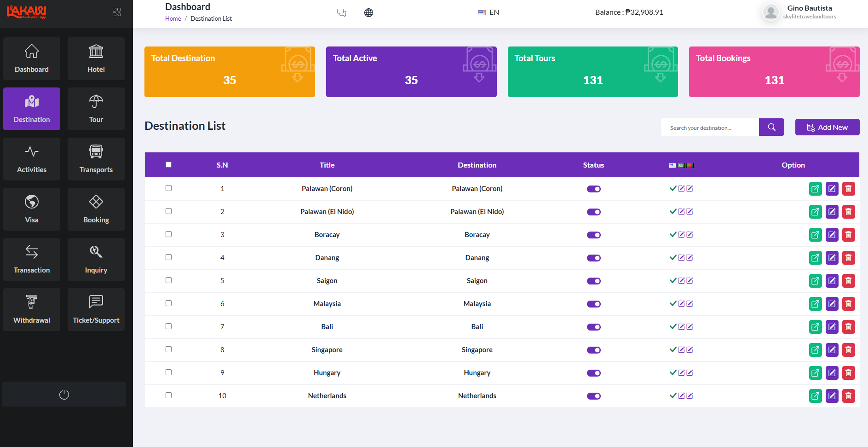Check the select-all checkbox in table header
Viewport: 868px width, 447px height.
pos(168,165)
